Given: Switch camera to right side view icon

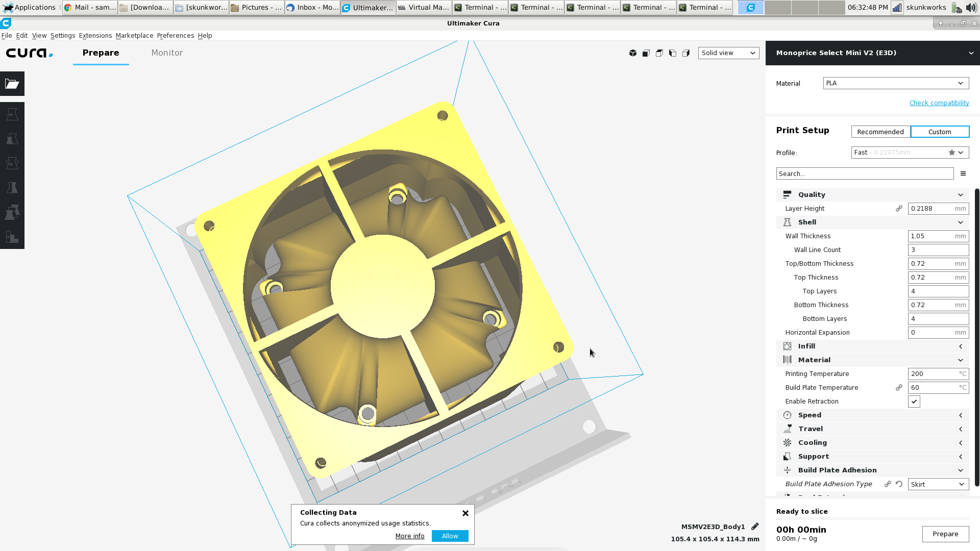Looking at the screenshot, I should click(686, 53).
